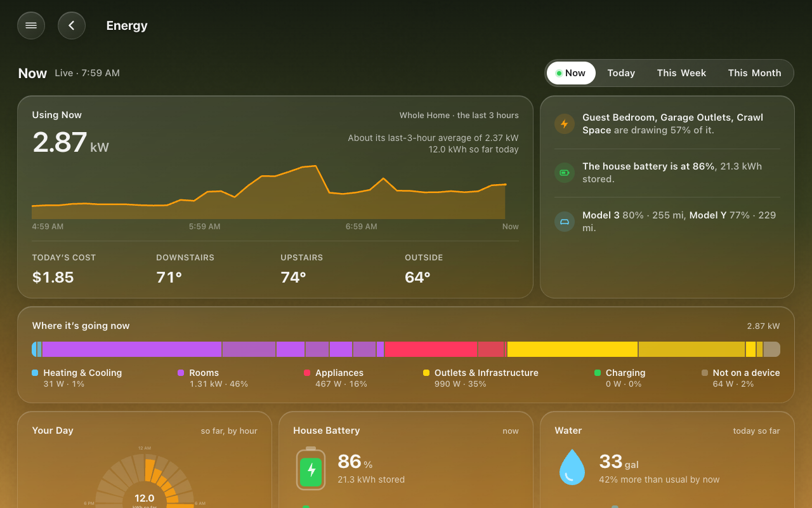
Task: Click the 33 gal water reading
Action: pyautogui.click(x=619, y=462)
